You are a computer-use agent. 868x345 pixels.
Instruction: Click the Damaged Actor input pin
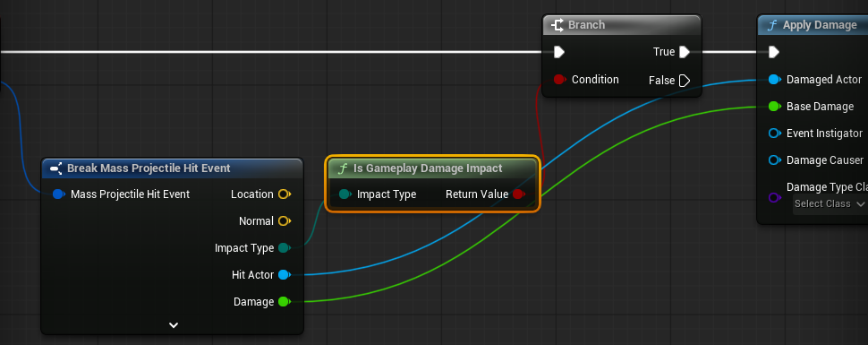click(775, 80)
